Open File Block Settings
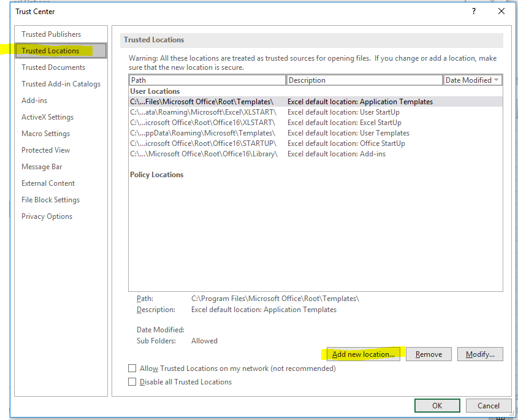 tap(50, 200)
